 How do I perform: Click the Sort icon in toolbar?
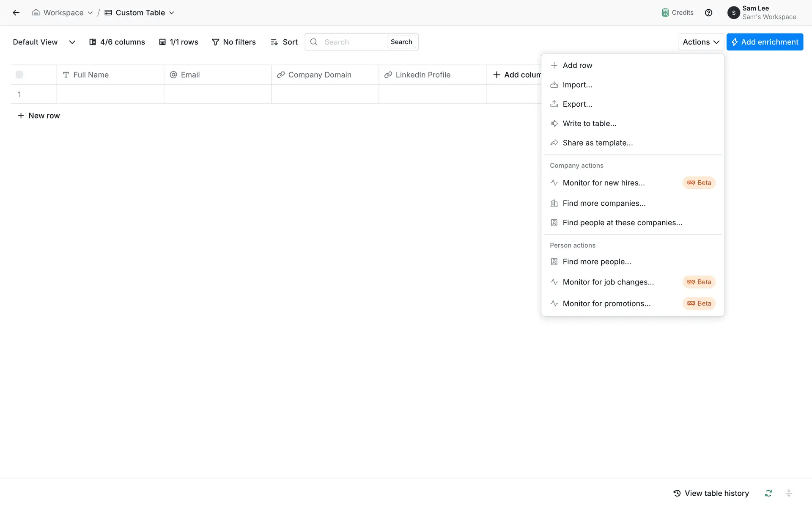[x=274, y=42]
